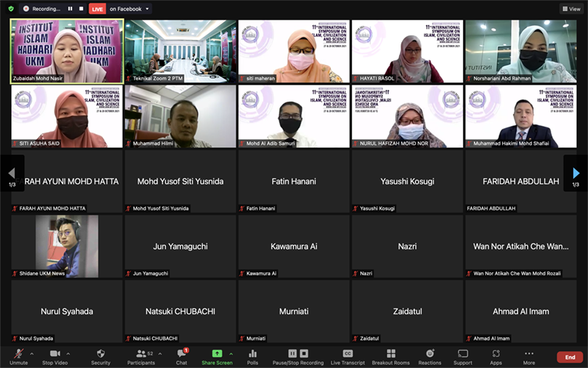Click the green Share Screen button

217,354
